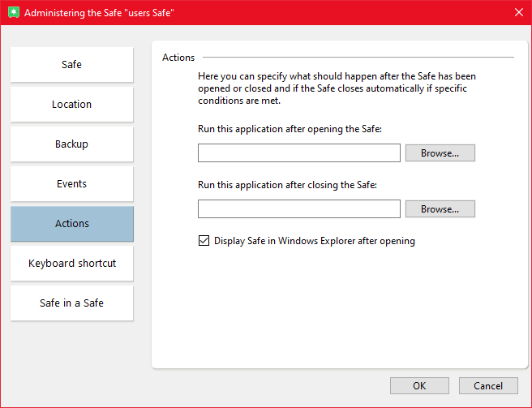Image resolution: width=532 pixels, height=408 pixels.
Task: Select the Backup tab
Action: [71, 144]
